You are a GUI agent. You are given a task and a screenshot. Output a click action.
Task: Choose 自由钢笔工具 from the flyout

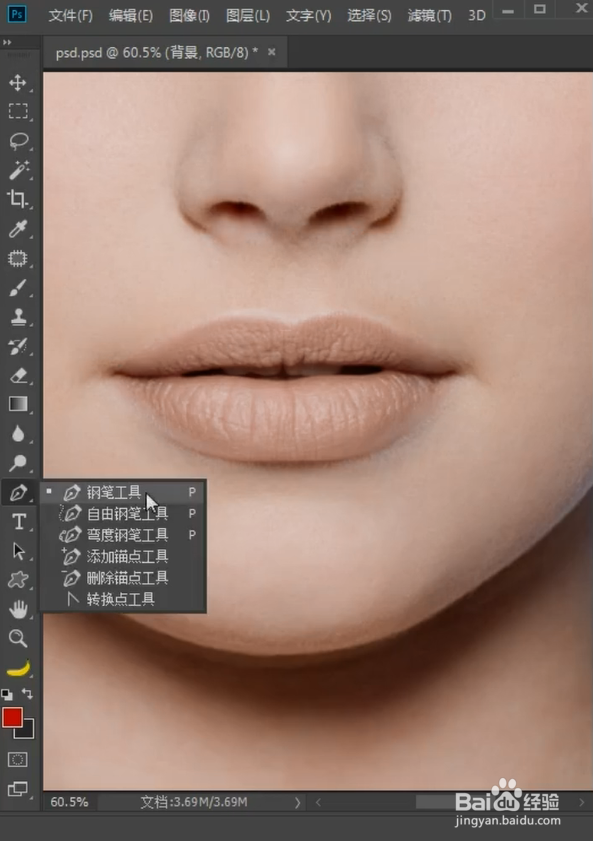point(123,513)
